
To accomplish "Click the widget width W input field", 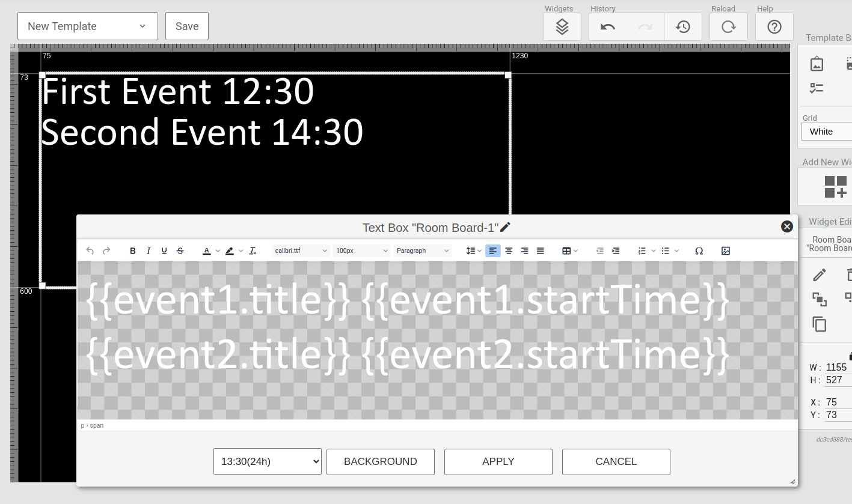I will click(837, 367).
